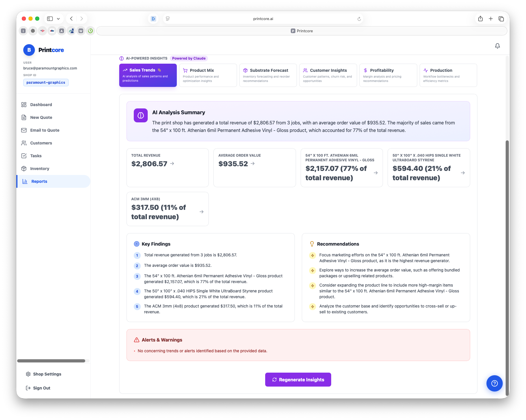
Task: Select the Inventory section in the sidebar
Action: [39, 169]
